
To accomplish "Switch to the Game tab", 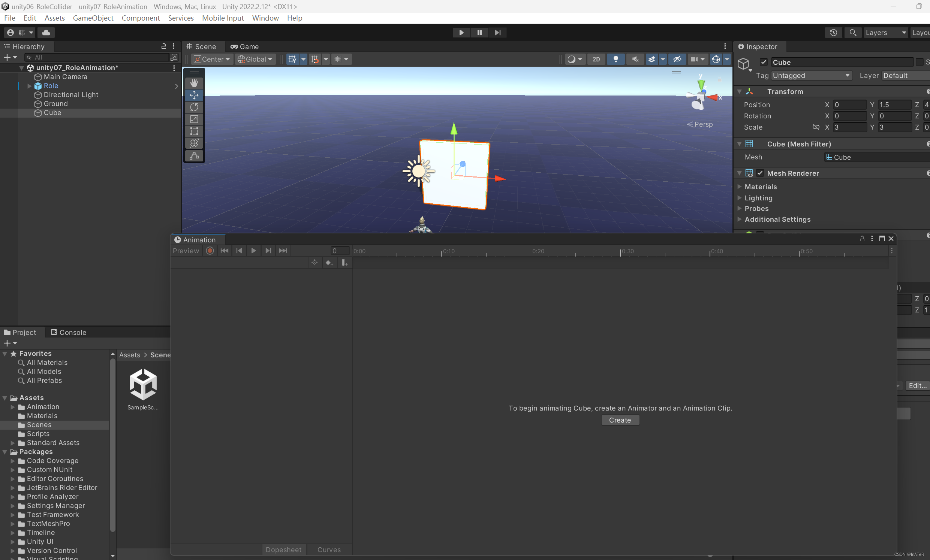I will click(x=244, y=47).
